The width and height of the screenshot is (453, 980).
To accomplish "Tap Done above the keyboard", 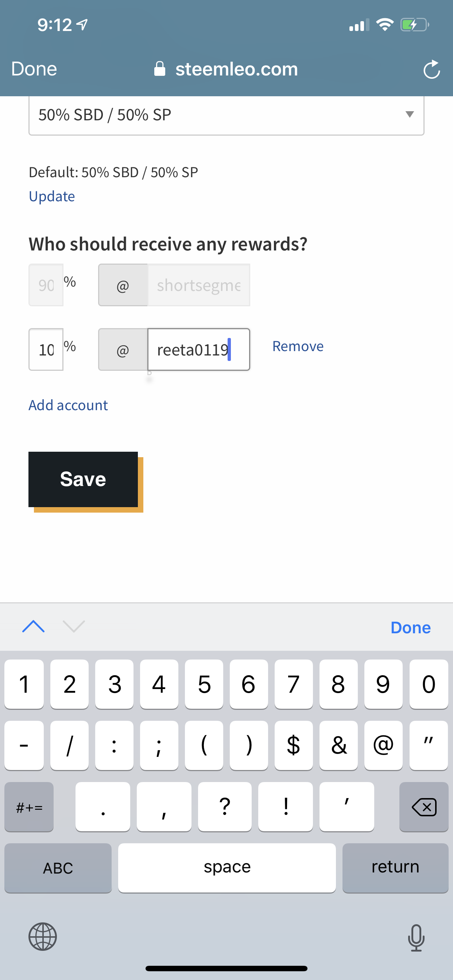I will point(410,627).
